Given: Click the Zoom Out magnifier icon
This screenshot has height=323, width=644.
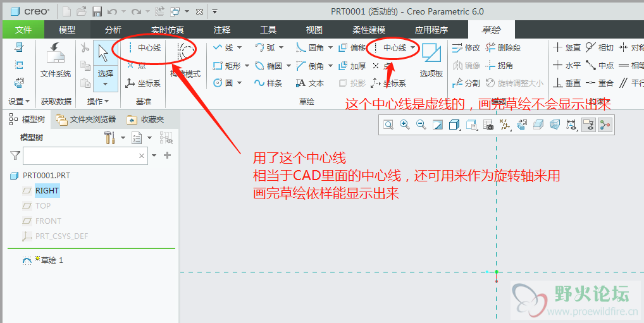Looking at the screenshot, I should pos(421,125).
